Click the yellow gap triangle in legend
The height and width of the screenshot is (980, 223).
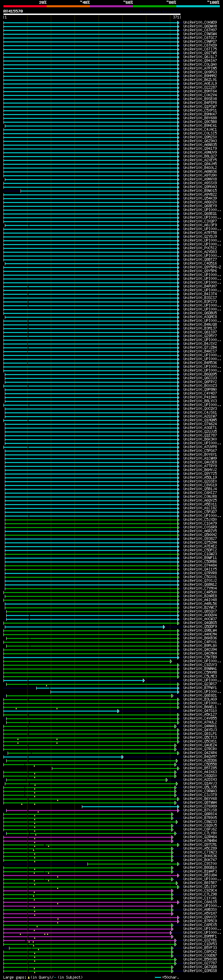29,977
